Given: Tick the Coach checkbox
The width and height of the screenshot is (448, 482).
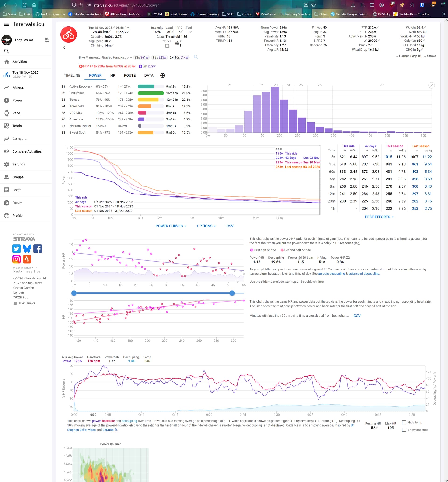Looking at the screenshot, I should [x=167, y=46].
